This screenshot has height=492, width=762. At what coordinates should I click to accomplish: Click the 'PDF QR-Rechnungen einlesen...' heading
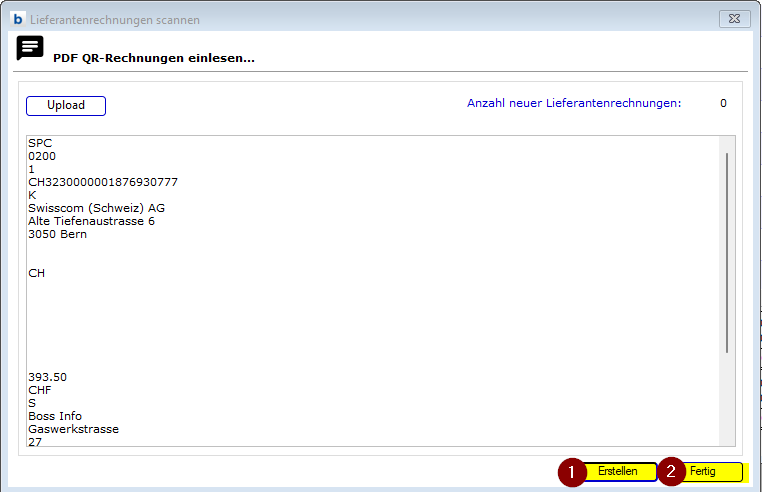click(x=154, y=59)
